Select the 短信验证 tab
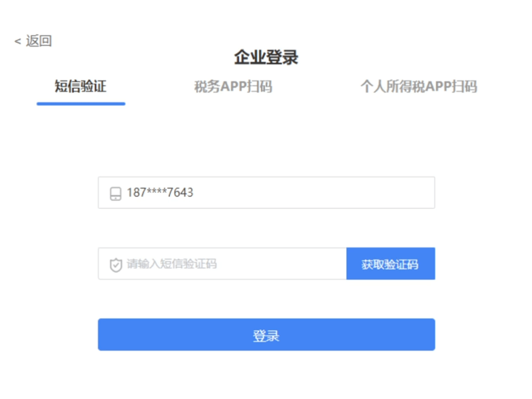The height and width of the screenshot is (399, 532). 81,86
